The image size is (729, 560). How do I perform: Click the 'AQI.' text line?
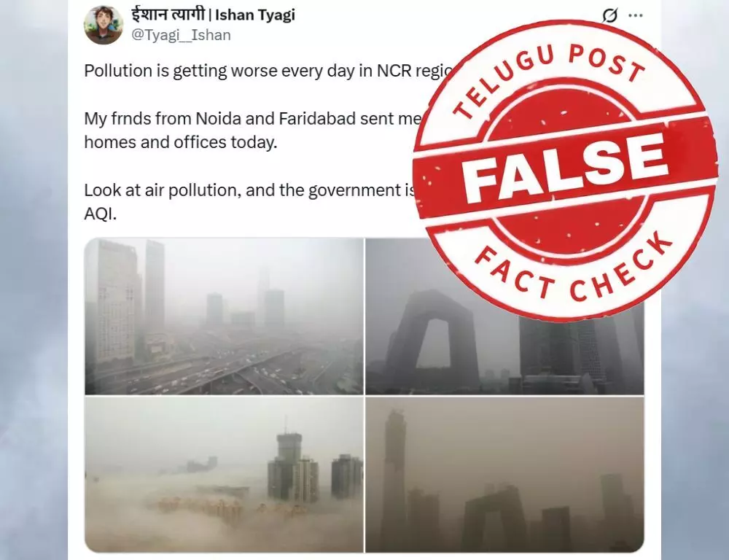(100, 214)
